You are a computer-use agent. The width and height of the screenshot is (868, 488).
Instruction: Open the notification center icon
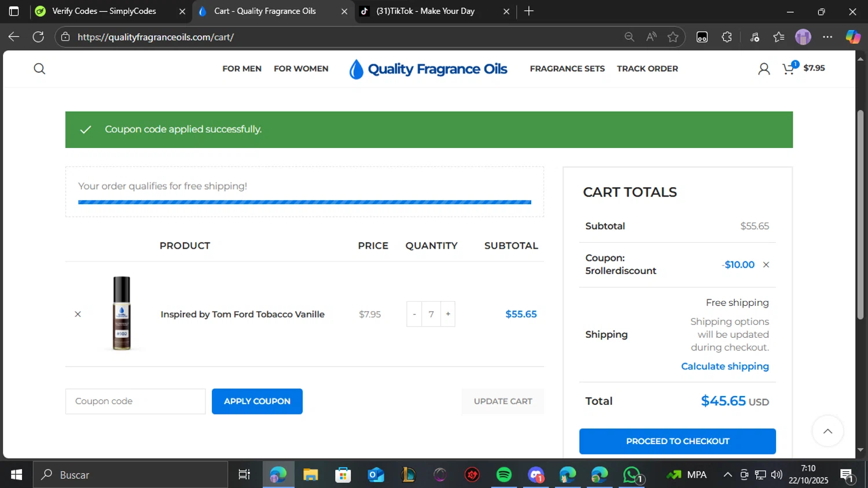pos(848,475)
